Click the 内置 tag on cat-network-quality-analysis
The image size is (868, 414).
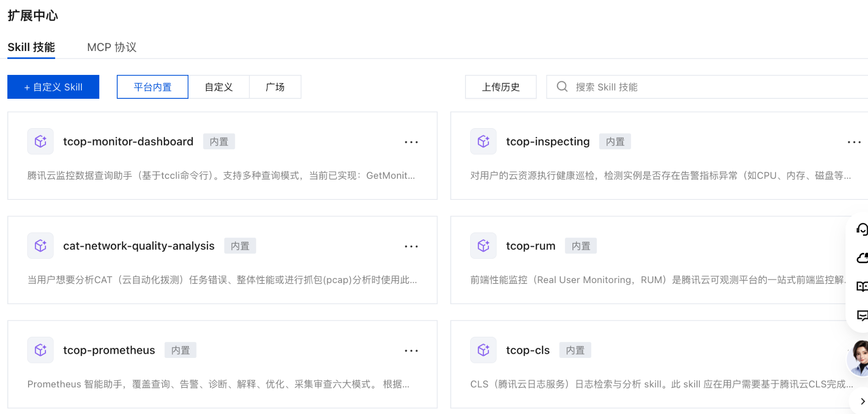(x=240, y=246)
